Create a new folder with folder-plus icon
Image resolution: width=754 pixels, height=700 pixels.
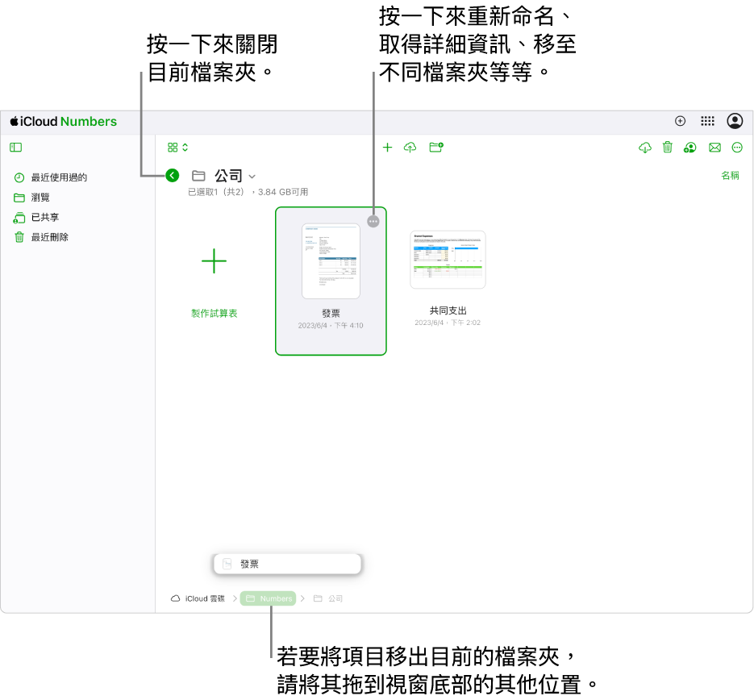pyautogui.click(x=436, y=147)
